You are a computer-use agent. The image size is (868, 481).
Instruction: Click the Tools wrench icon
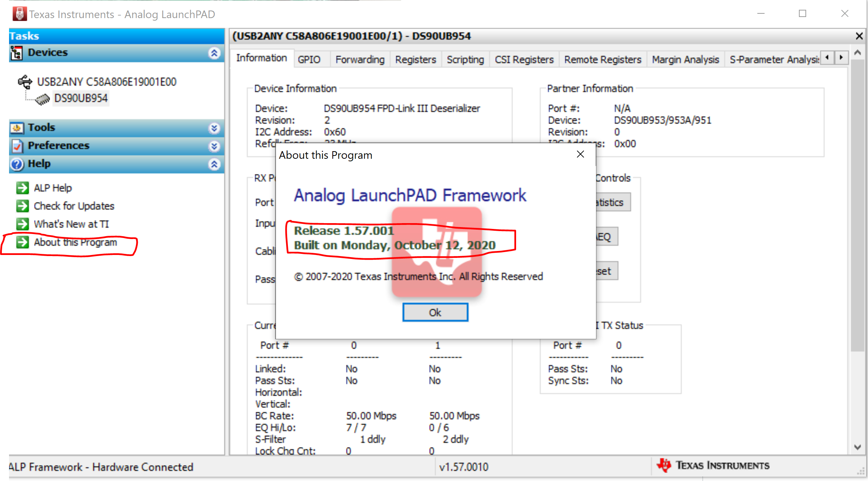[x=17, y=128]
